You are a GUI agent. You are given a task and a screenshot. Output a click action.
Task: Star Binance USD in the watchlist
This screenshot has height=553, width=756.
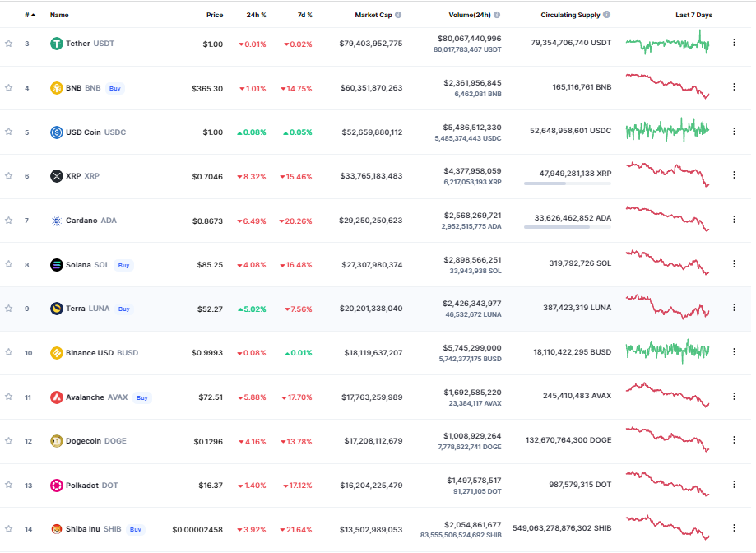(x=9, y=352)
